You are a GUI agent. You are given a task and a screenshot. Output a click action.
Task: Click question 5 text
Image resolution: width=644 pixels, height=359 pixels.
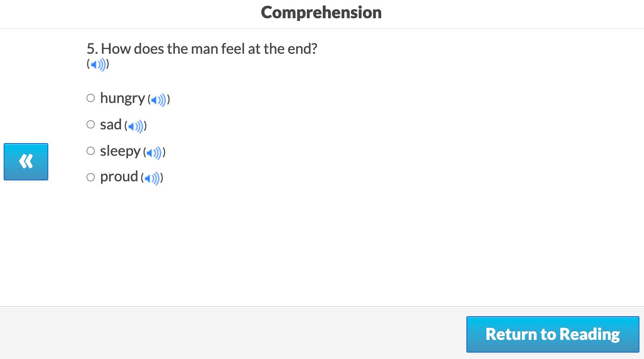202,48
